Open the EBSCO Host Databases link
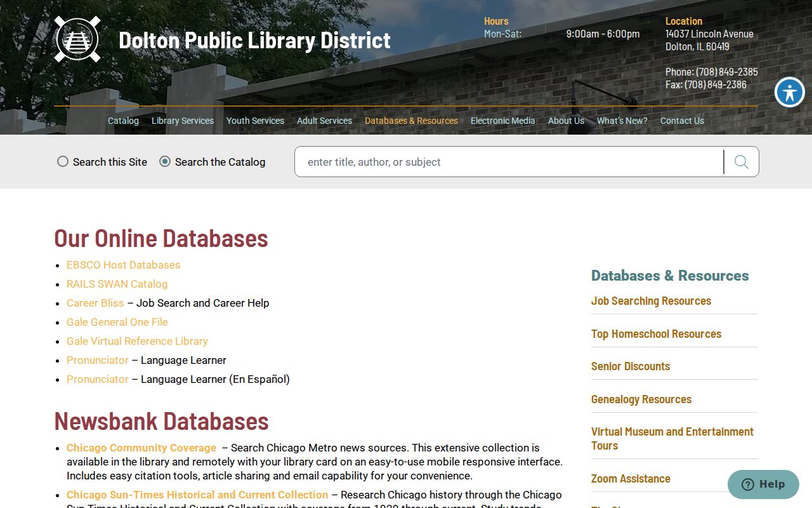The width and height of the screenshot is (812, 508). click(x=124, y=265)
